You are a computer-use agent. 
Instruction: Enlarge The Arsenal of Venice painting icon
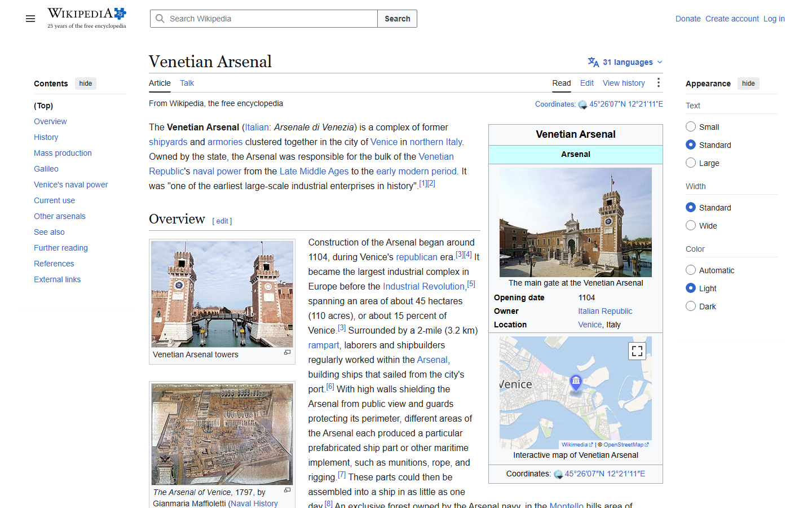coord(287,491)
